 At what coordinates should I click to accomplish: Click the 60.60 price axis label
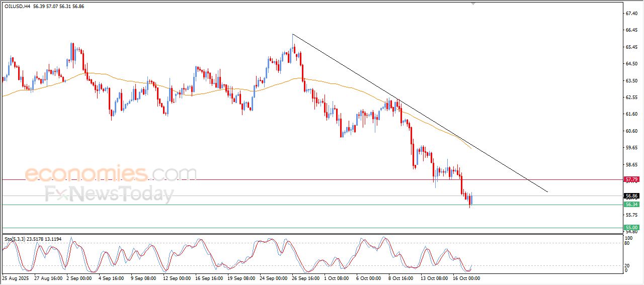click(631, 131)
